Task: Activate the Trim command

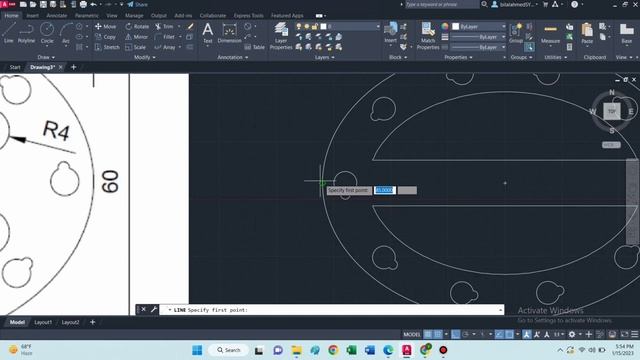Action: (x=164, y=27)
